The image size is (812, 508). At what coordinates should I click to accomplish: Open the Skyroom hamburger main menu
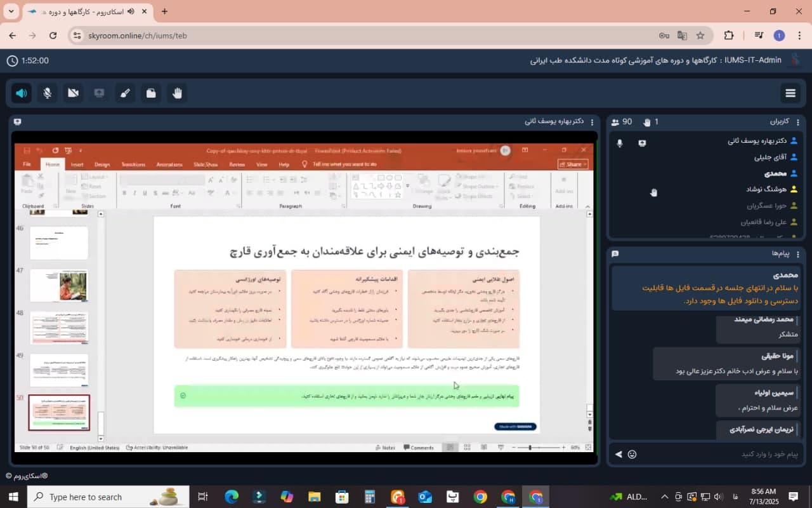click(790, 93)
